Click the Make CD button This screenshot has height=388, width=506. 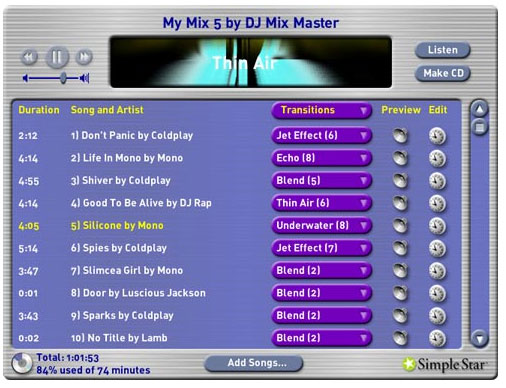(x=443, y=73)
